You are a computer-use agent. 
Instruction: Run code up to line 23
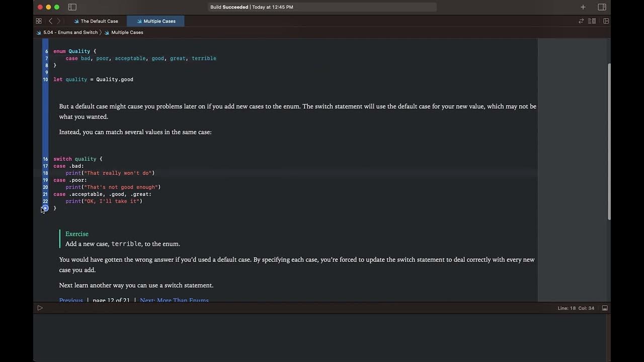point(45,208)
